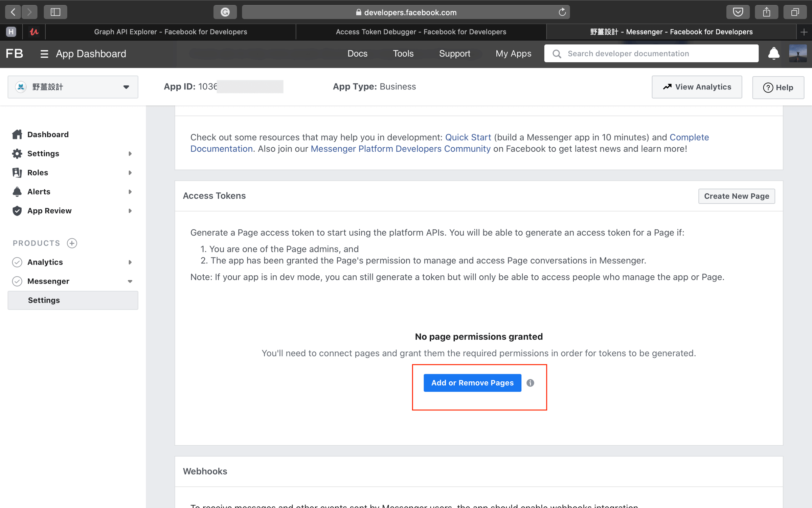Expand the Analytics submenu arrow
The width and height of the screenshot is (812, 508).
click(x=130, y=262)
